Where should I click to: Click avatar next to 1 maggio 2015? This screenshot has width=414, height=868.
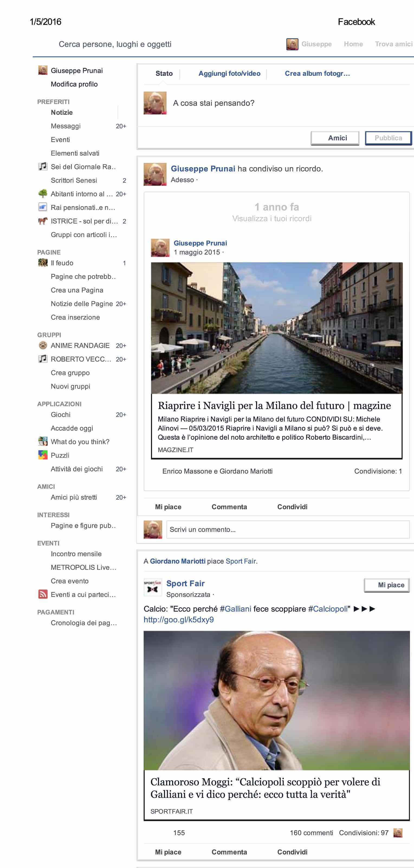point(160,248)
